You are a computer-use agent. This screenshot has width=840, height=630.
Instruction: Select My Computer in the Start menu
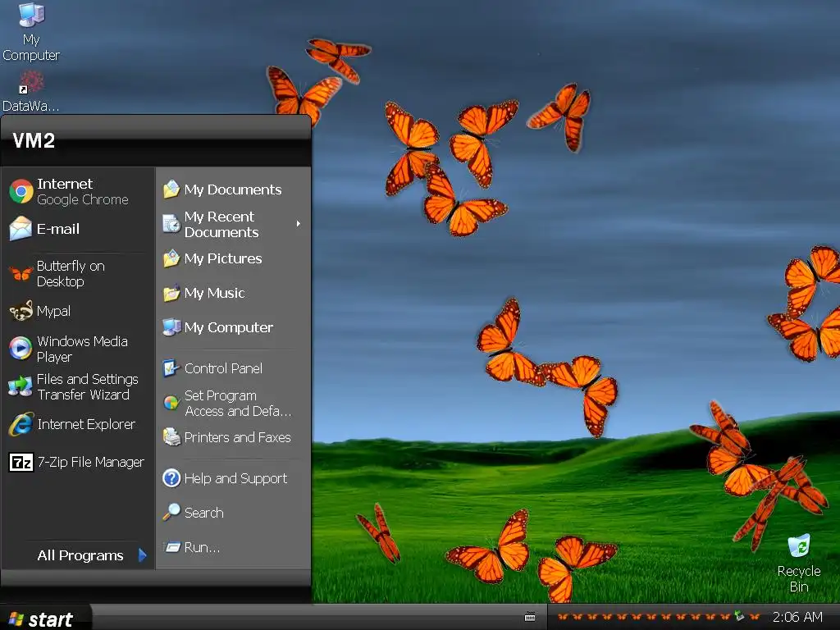(x=234, y=327)
